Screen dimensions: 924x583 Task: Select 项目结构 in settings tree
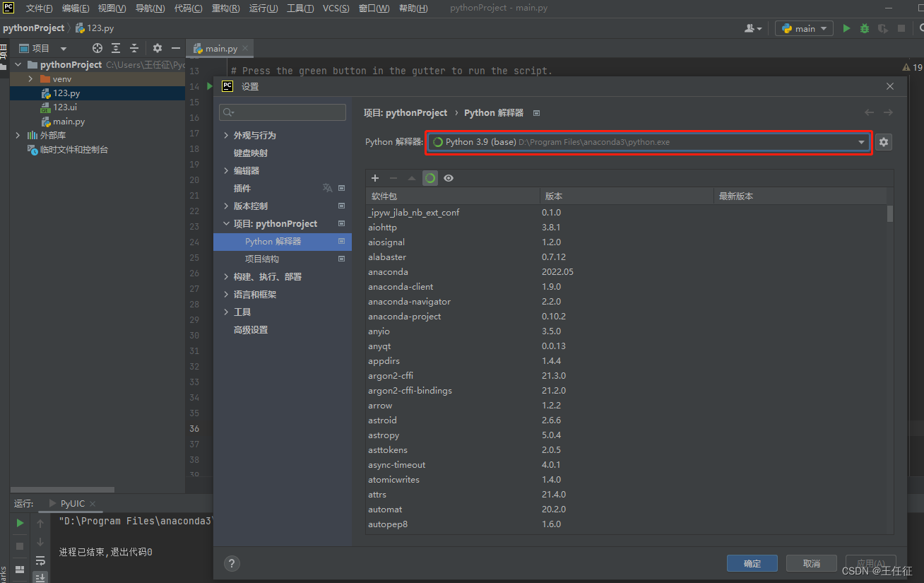(262, 259)
